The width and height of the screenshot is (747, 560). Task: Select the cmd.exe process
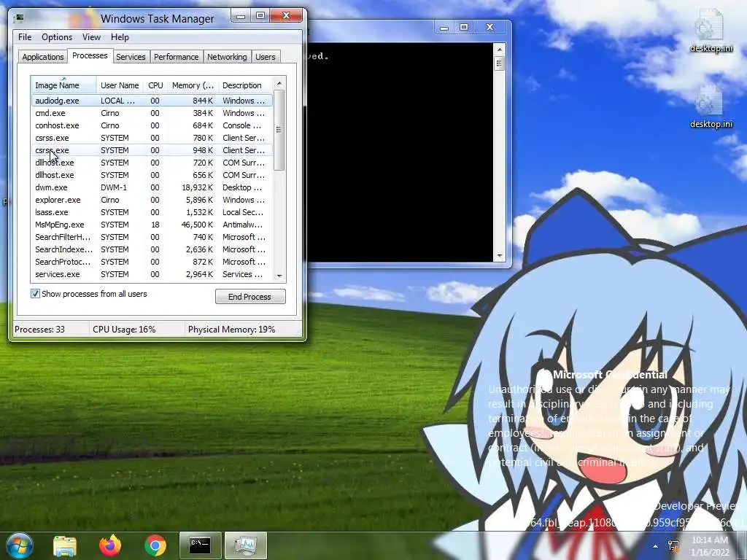pyautogui.click(x=152, y=113)
